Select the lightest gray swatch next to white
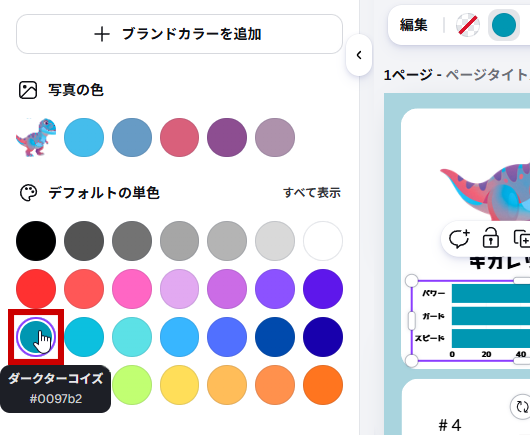This screenshot has width=530, height=435. [275, 241]
